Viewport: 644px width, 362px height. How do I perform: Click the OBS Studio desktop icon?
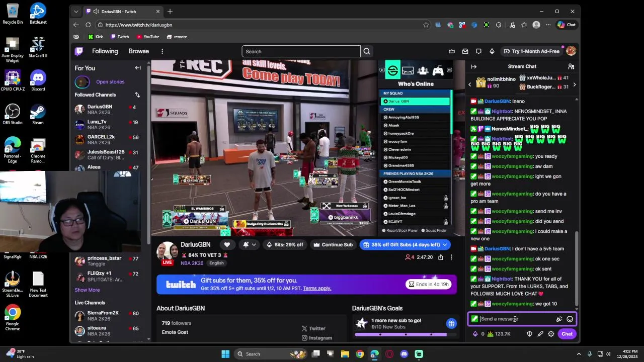[13, 114]
